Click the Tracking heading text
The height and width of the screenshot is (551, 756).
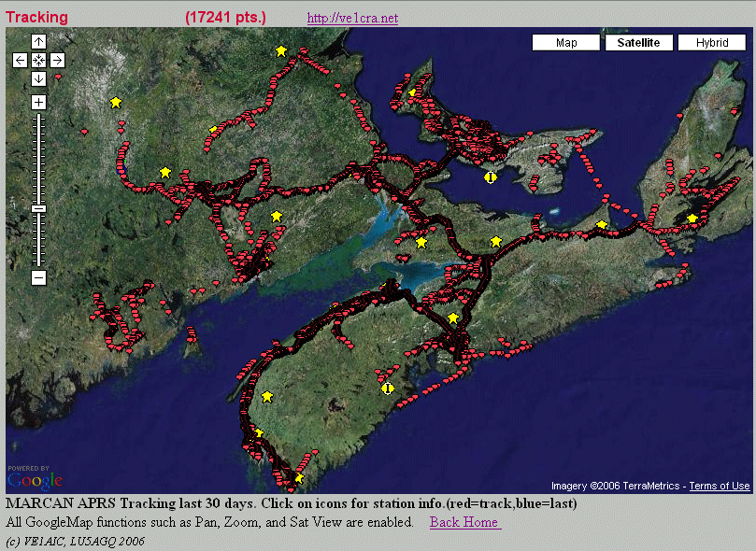point(36,18)
